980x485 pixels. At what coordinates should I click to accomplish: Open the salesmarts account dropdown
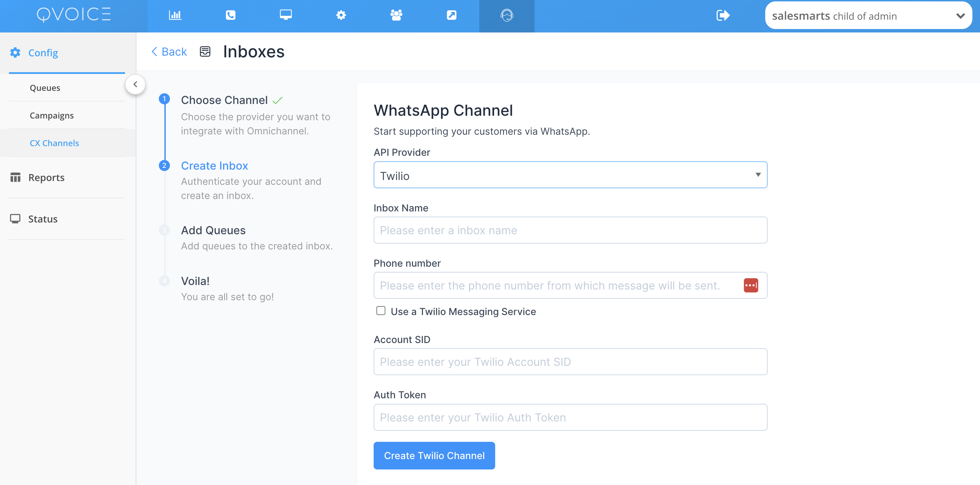click(868, 16)
